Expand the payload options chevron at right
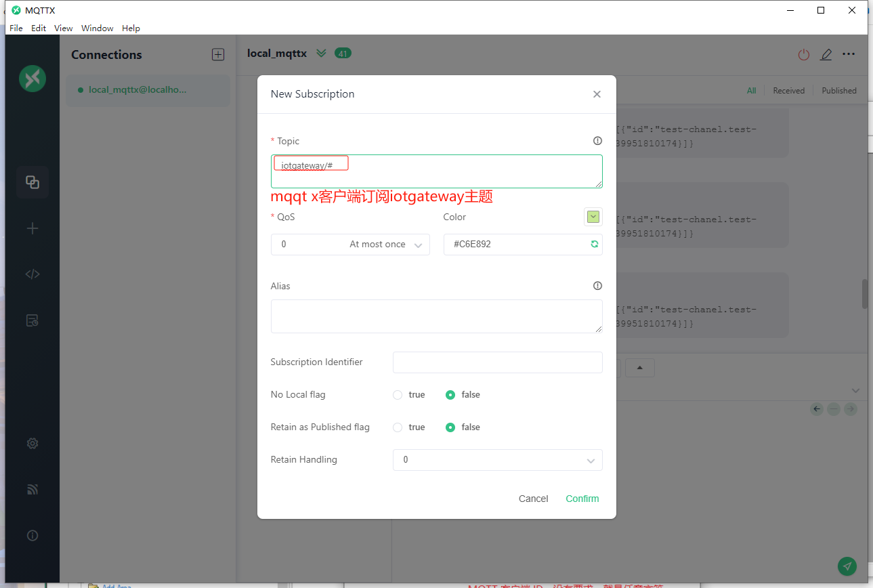873x588 pixels. click(x=855, y=391)
